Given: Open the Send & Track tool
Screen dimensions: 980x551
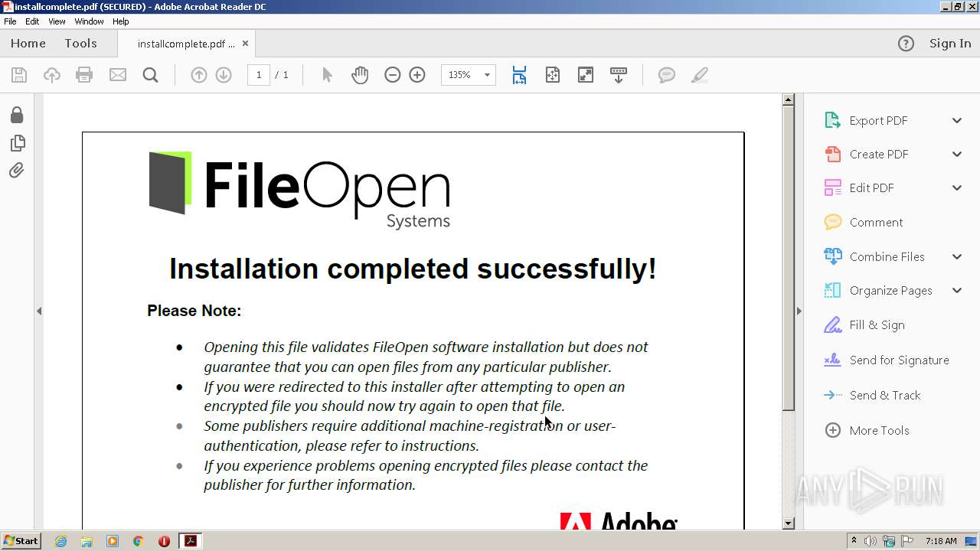Looking at the screenshot, I should pyautogui.click(x=885, y=395).
